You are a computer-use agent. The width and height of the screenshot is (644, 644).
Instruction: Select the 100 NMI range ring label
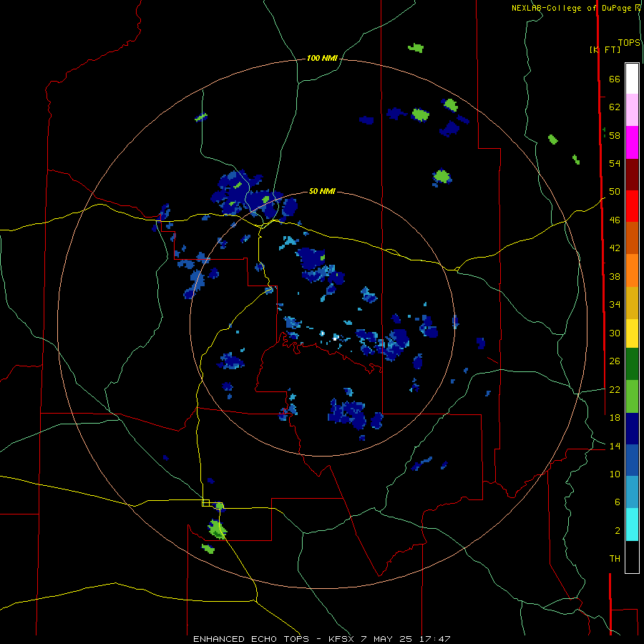pos(322,59)
